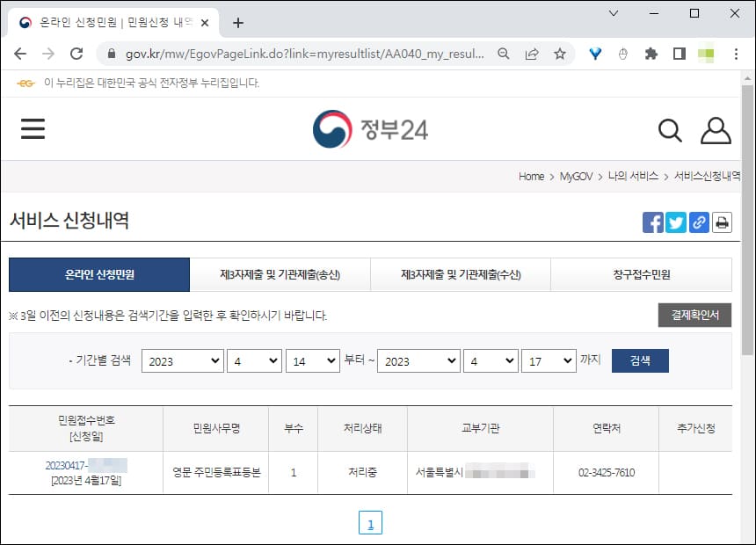Screen dimensions: 756x545
Task: Open the end day dropdown showing 17
Action: (549, 360)
